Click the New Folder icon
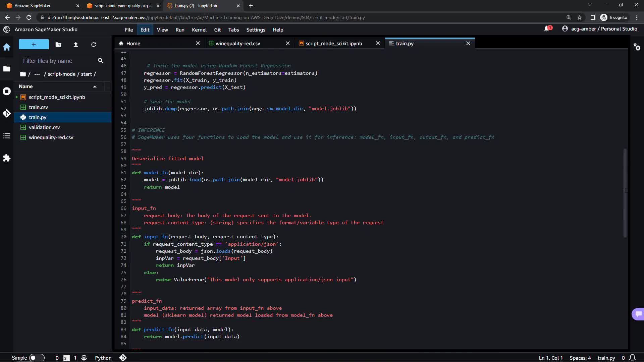Image resolution: width=644 pixels, height=362 pixels. click(58, 45)
